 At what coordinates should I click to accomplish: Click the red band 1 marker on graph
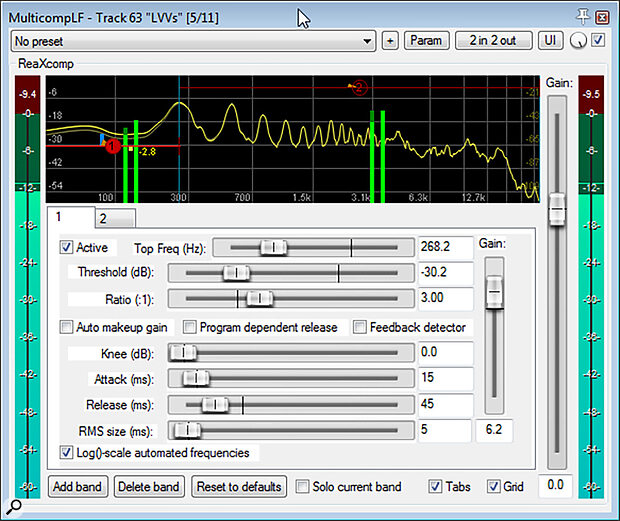pos(113,146)
